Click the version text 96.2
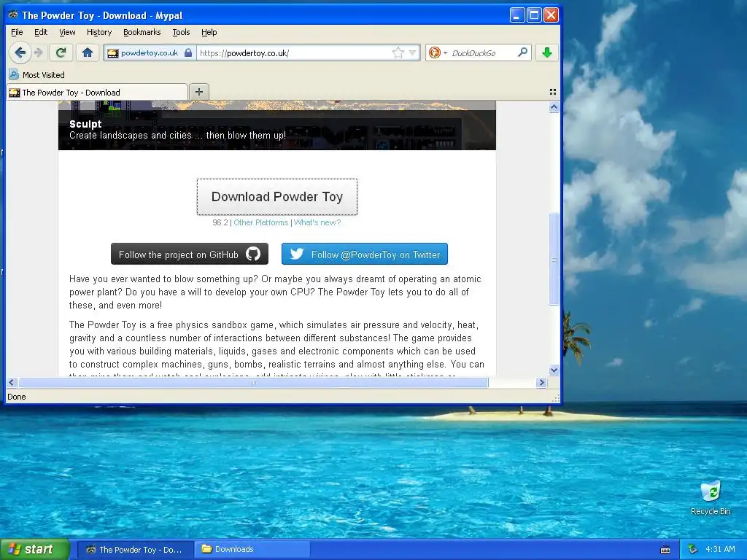The height and width of the screenshot is (560, 747). point(220,222)
